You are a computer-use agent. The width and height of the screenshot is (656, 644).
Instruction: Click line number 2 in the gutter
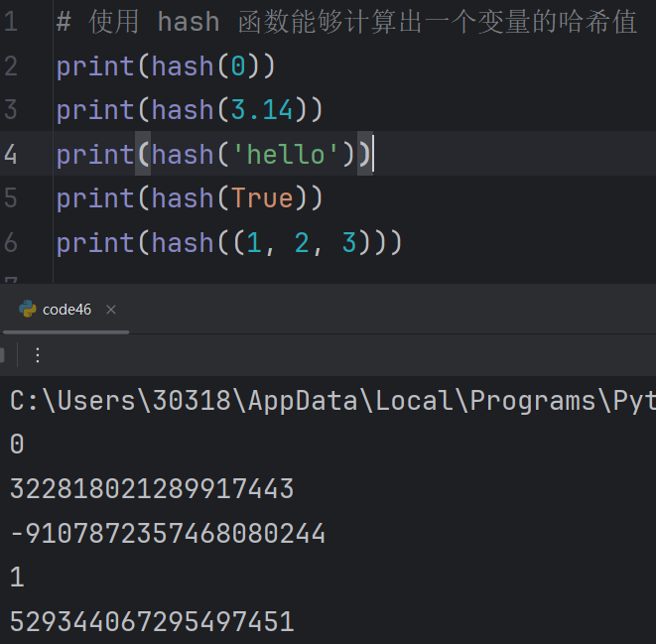[10, 66]
